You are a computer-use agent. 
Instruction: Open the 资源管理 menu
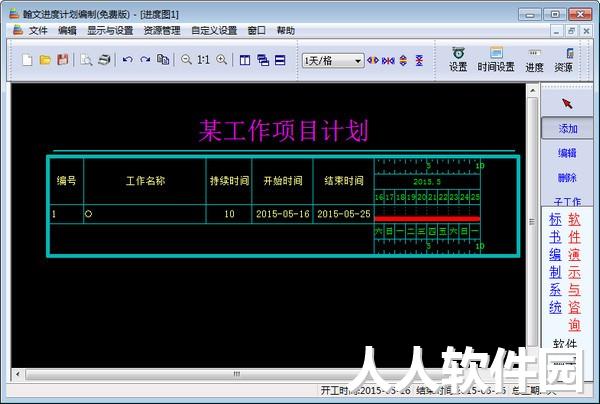(x=162, y=31)
